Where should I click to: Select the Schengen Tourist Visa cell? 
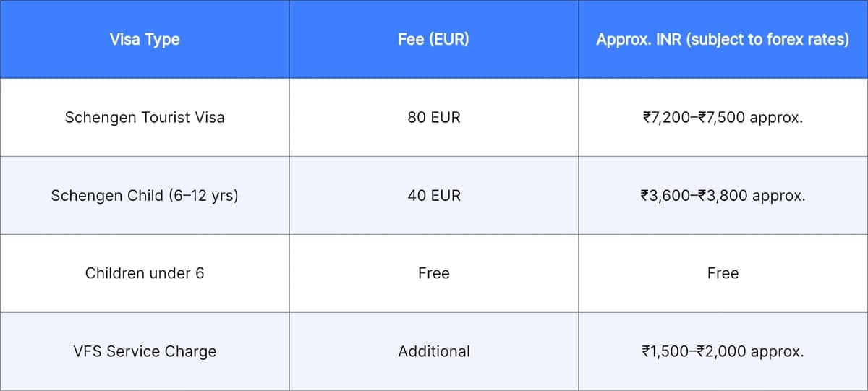145,117
